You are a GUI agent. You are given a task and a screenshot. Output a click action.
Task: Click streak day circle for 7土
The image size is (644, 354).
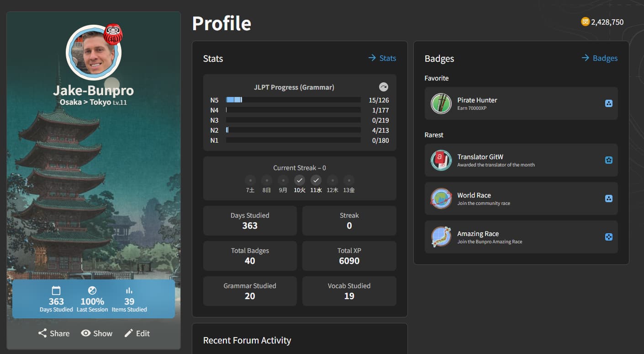coord(250,180)
